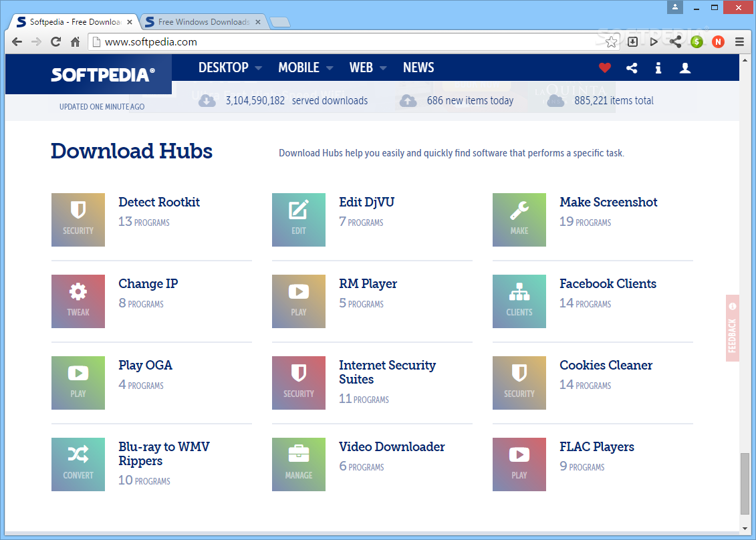Click the user account icon in header
Image resolution: width=756 pixels, height=540 pixels.
(685, 68)
